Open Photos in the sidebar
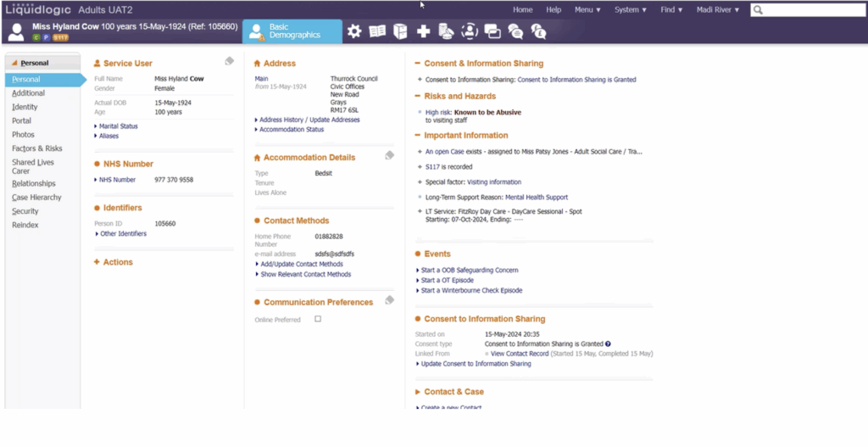Screen dimensions: 868x447 pyautogui.click(x=23, y=135)
